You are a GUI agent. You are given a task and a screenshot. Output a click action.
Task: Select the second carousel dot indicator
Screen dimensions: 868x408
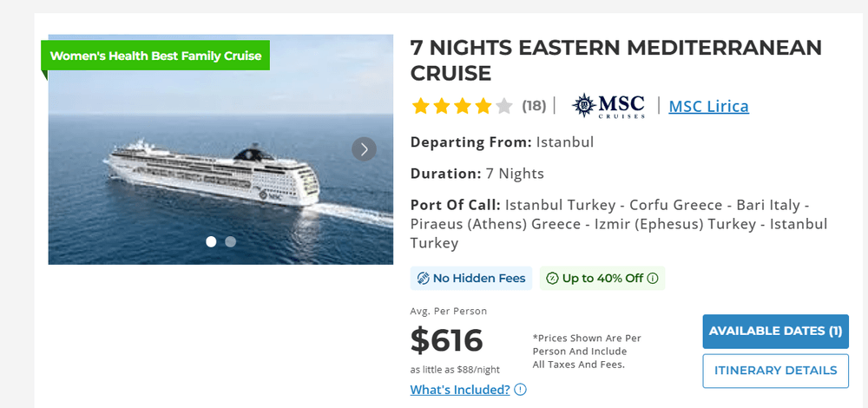[231, 242]
